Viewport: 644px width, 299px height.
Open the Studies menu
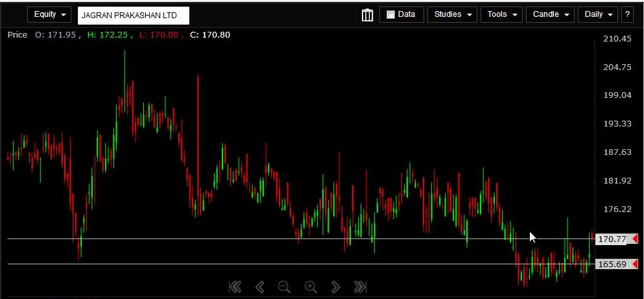tap(452, 15)
